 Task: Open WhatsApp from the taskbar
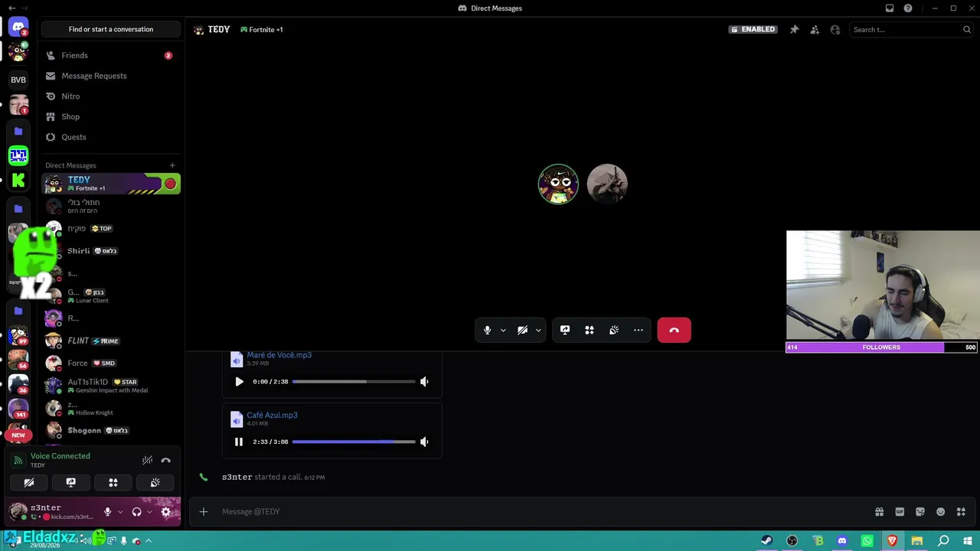coord(867,541)
